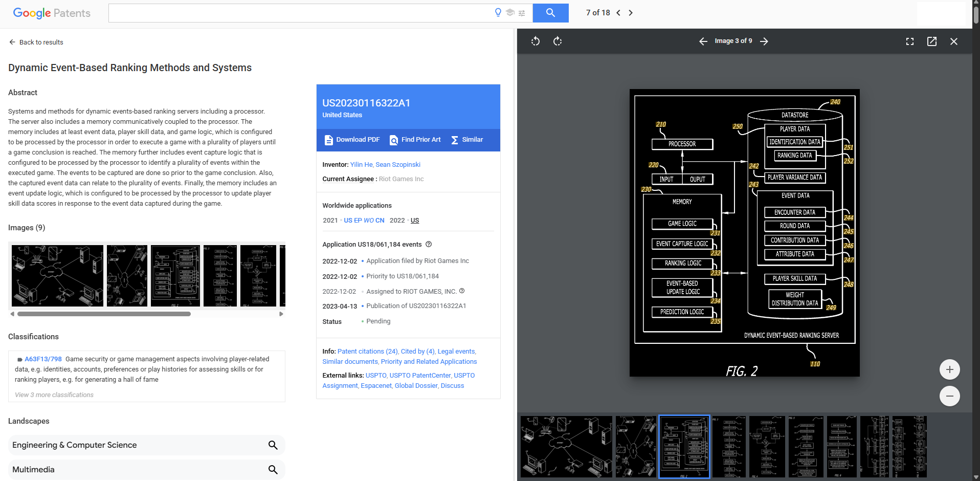The width and height of the screenshot is (980, 481).
Task: Click the blue search magnifier button
Action: (x=550, y=13)
